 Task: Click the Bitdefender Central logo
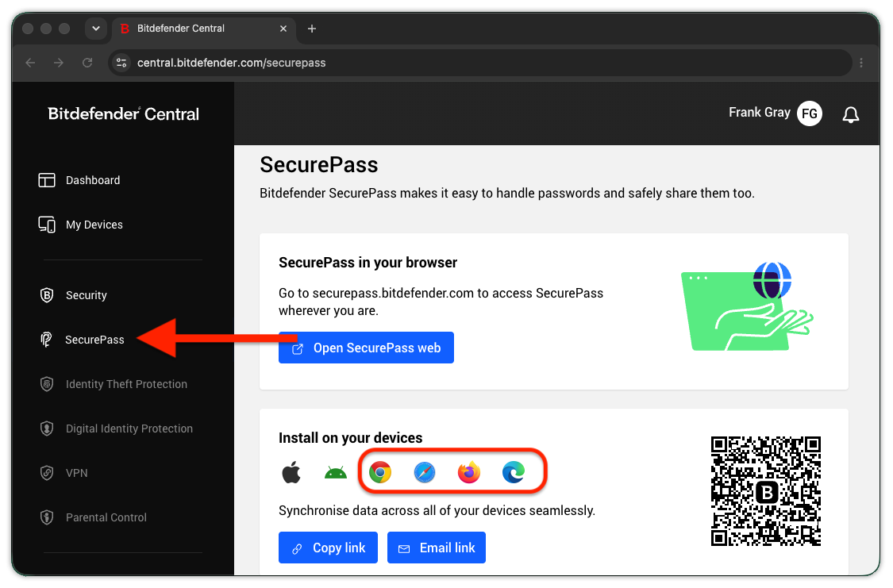point(124,113)
